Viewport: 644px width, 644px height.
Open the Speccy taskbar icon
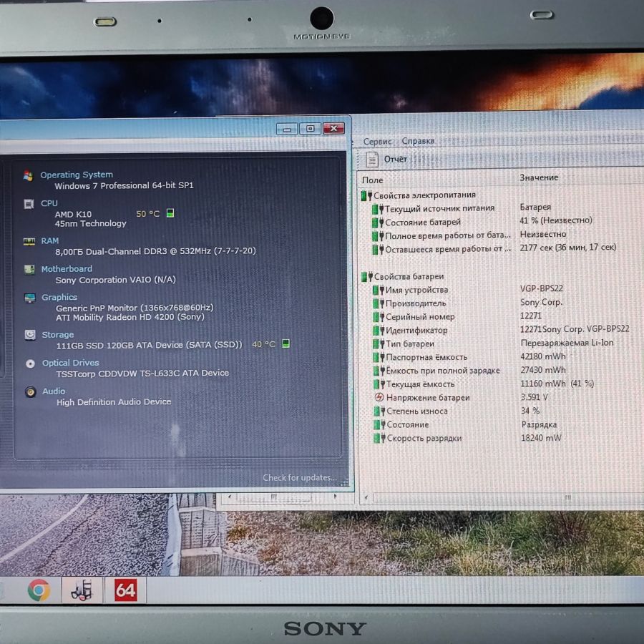(82, 590)
